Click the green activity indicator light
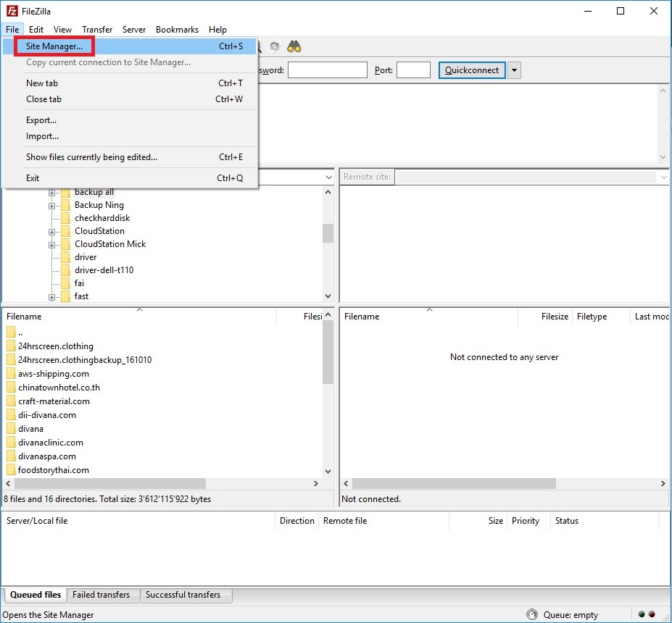Viewport: 672px width, 623px height. pyautogui.click(x=642, y=614)
